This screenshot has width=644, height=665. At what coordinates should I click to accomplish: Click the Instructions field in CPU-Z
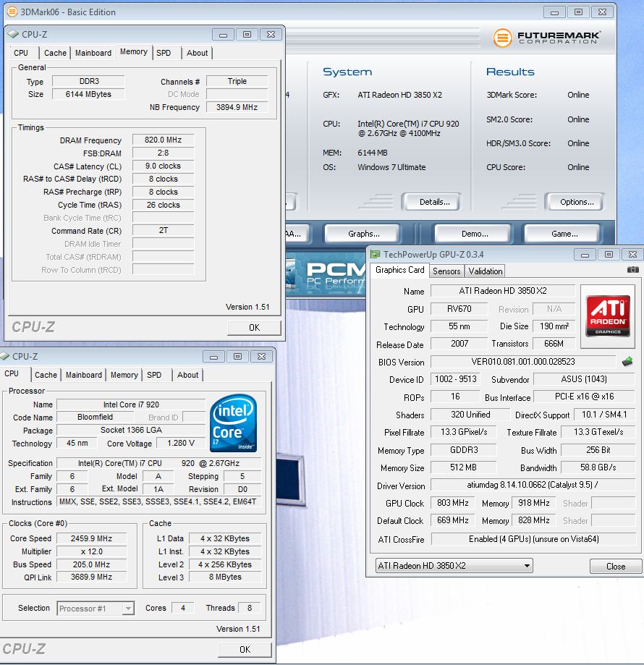pyautogui.click(x=159, y=502)
